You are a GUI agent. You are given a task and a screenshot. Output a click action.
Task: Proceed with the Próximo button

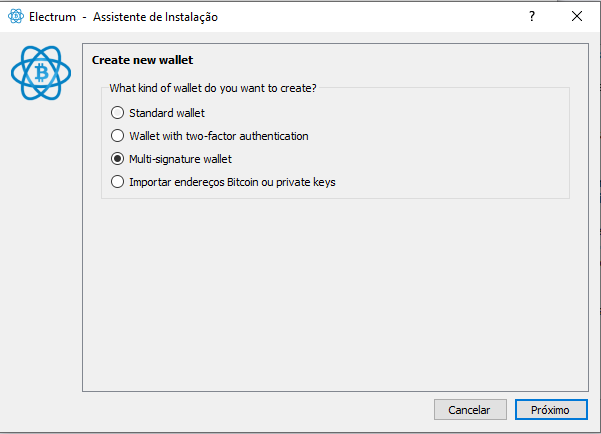click(551, 410)
